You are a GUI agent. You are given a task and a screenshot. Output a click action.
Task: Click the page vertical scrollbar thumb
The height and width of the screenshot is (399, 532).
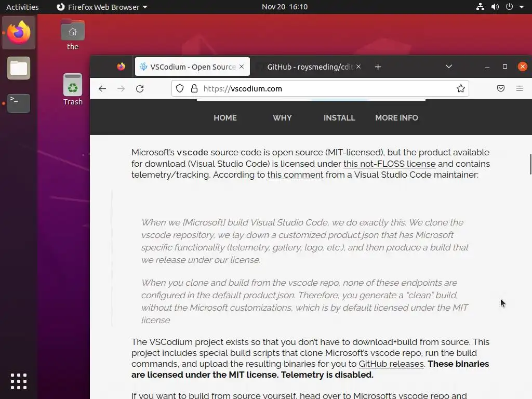pyautogui.click(x=530, y=164)
